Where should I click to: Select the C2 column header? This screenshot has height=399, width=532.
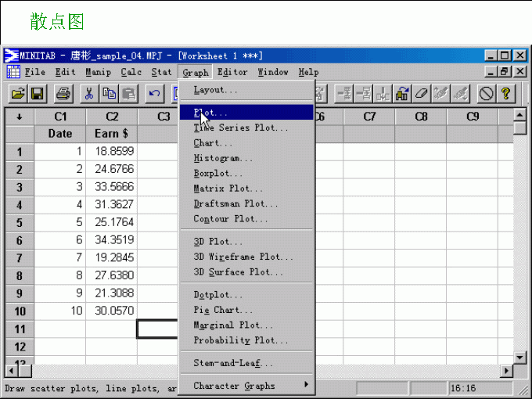point(111,117)
